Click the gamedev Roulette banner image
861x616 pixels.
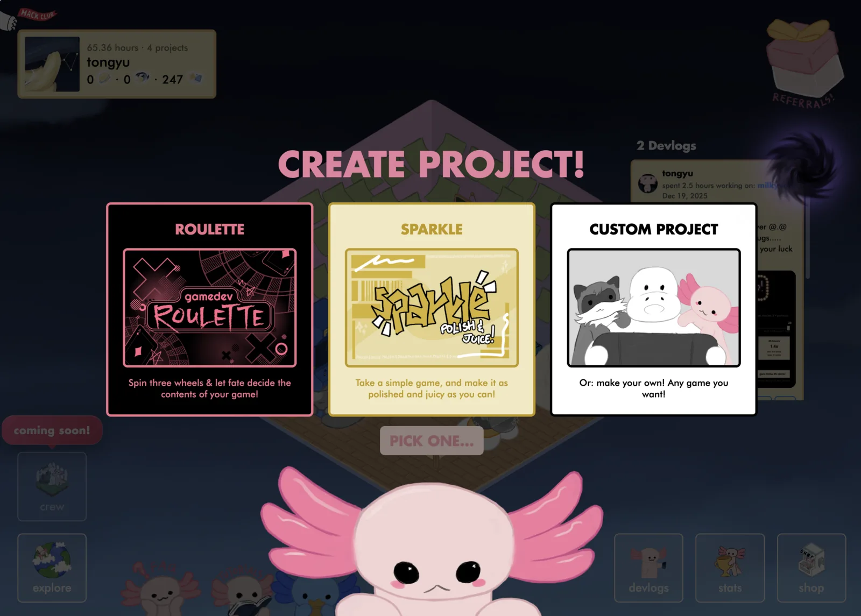pos(210,308)
